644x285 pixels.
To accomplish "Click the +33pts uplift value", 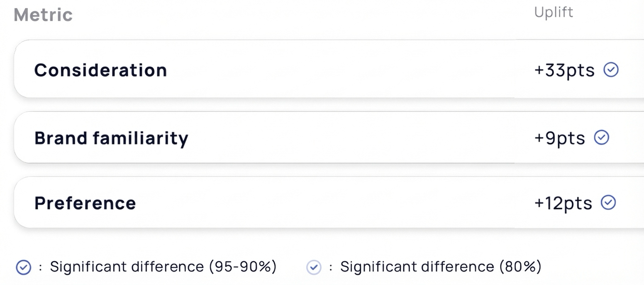I will coord(564,70).
